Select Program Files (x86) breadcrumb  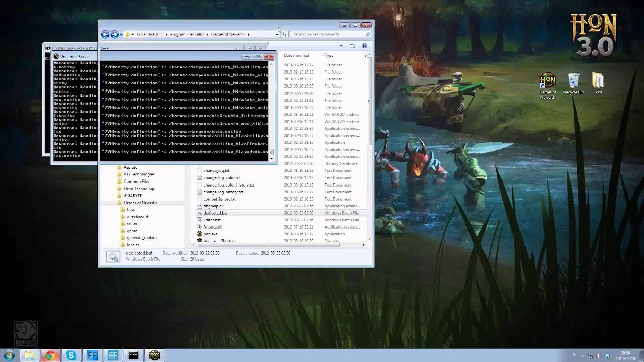[x=187, y=34]
